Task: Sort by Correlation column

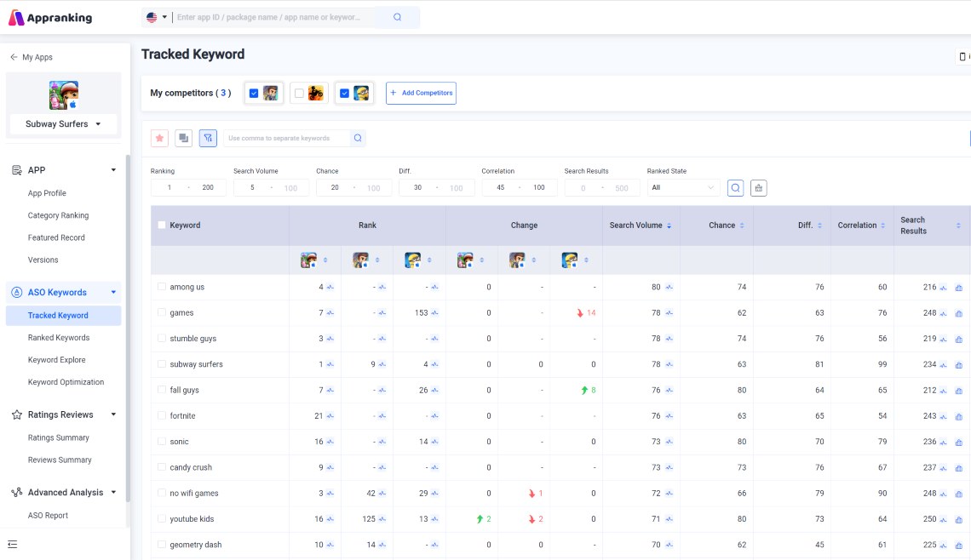Action: 883,226
